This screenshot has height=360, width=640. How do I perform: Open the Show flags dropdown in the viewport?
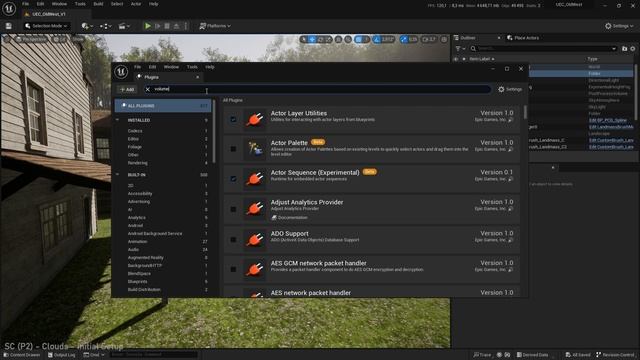[x=78, y=39]
